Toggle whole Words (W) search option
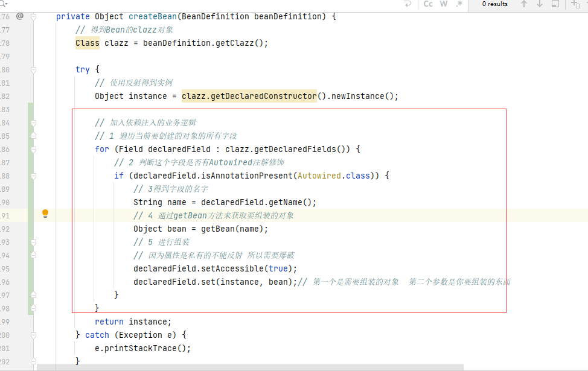 [444, 4]
